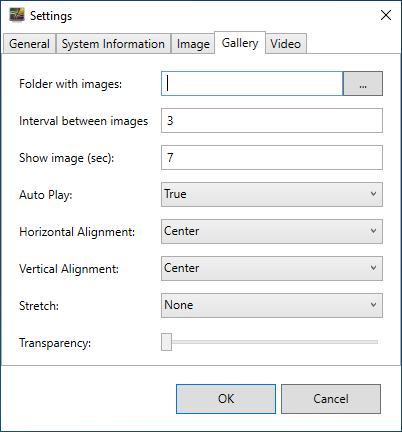Open the Vertical Alignment dropdown
The image size is (402, 432).
click(x=272, y=268)
